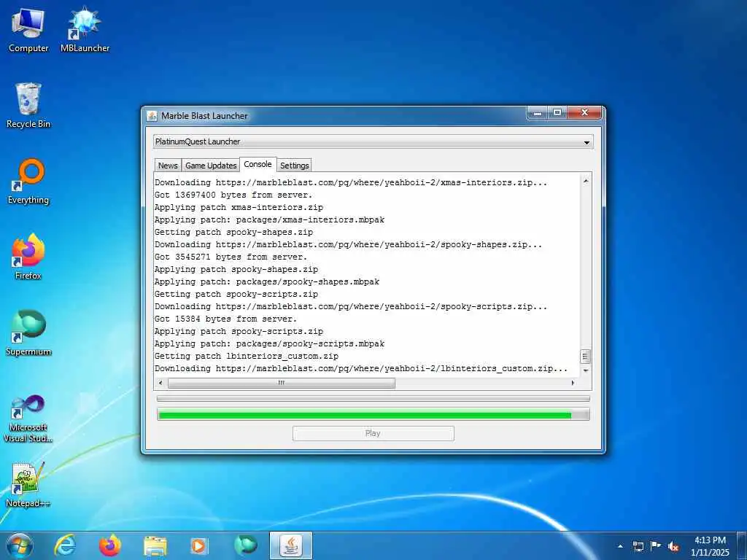Open Windows Media Player from taskbar
The height and width of the screenshot is (560, 747).
pos(199,545)
